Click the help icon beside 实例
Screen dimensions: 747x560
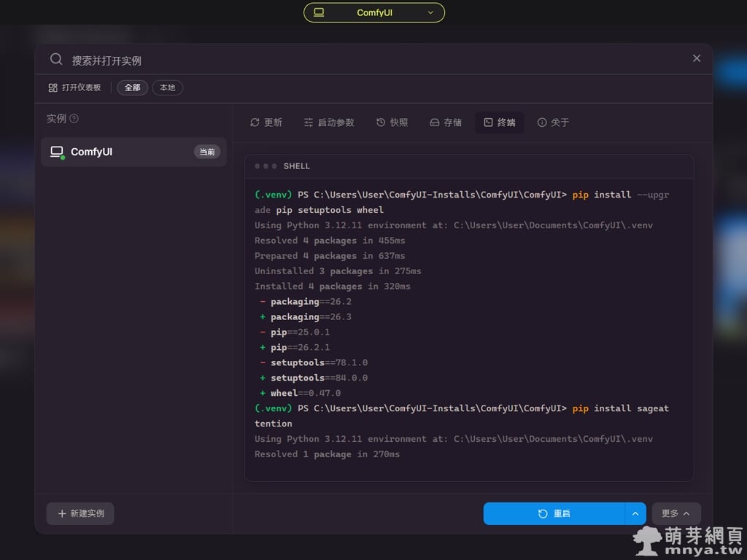point(74,119)
